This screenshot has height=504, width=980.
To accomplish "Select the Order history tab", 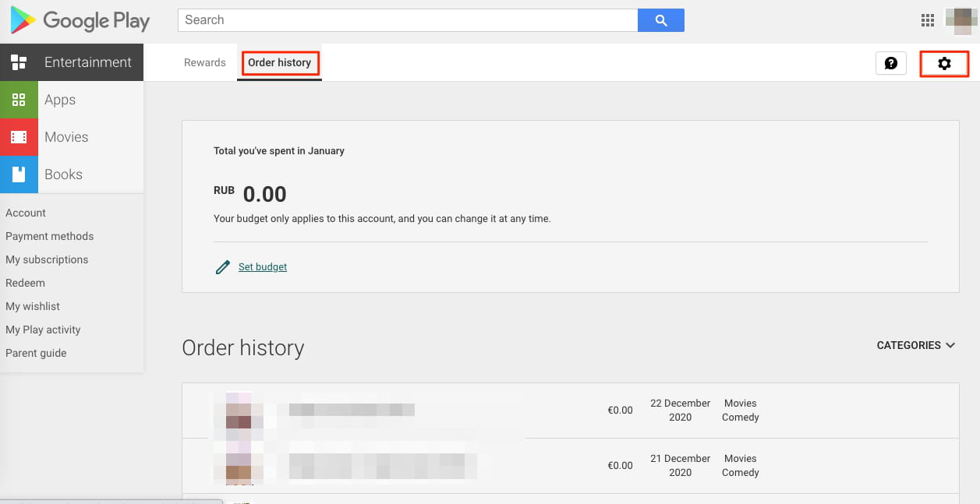I will (x=279, y=62).
